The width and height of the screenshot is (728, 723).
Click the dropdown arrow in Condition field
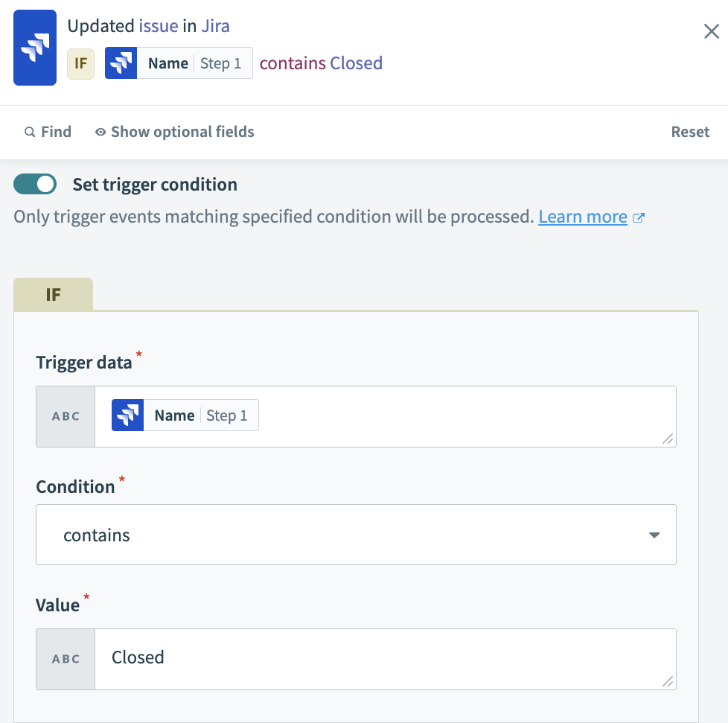(654, 535)
